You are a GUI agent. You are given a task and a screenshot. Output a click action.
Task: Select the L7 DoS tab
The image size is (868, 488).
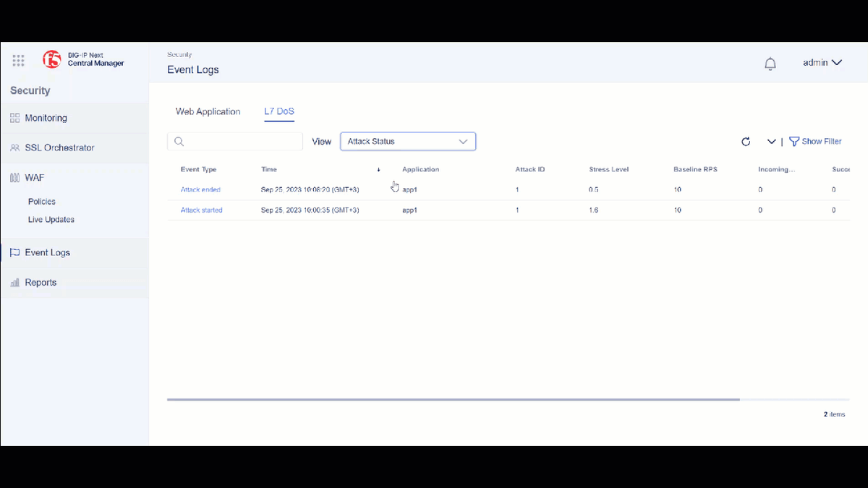[279, 111]
